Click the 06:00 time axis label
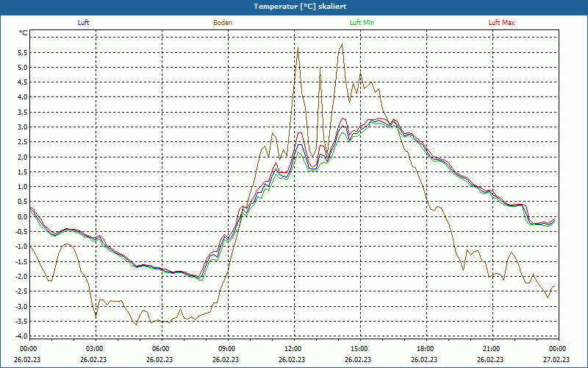This screenshot has width=588, height=368. [x=162, y=349]
